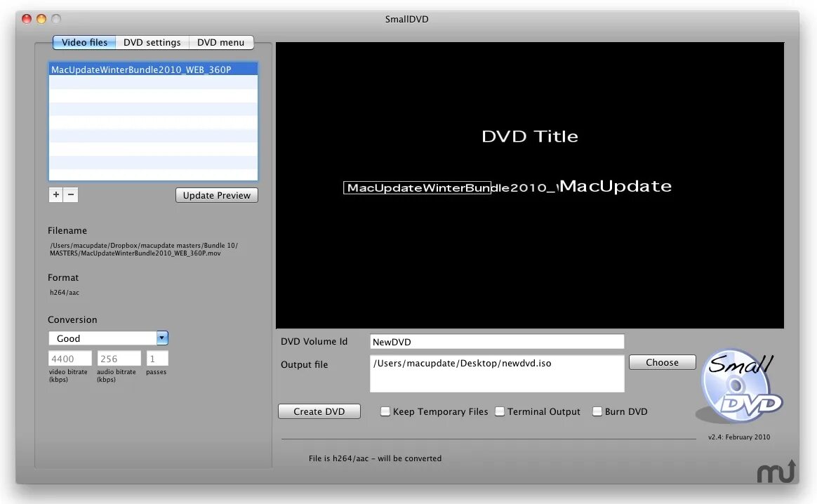Click the audio bitrate field showing 256
This screenshot has width=817, height=504.
[119, 359]
